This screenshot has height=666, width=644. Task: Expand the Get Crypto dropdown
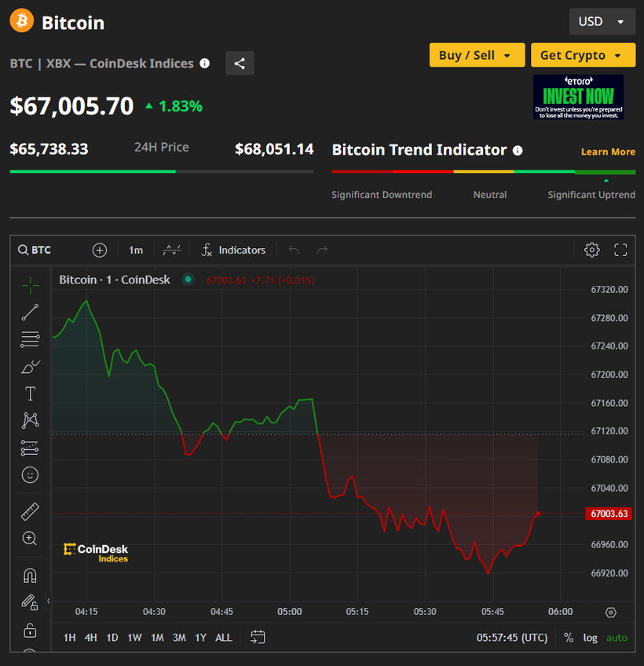coord(583,55)
